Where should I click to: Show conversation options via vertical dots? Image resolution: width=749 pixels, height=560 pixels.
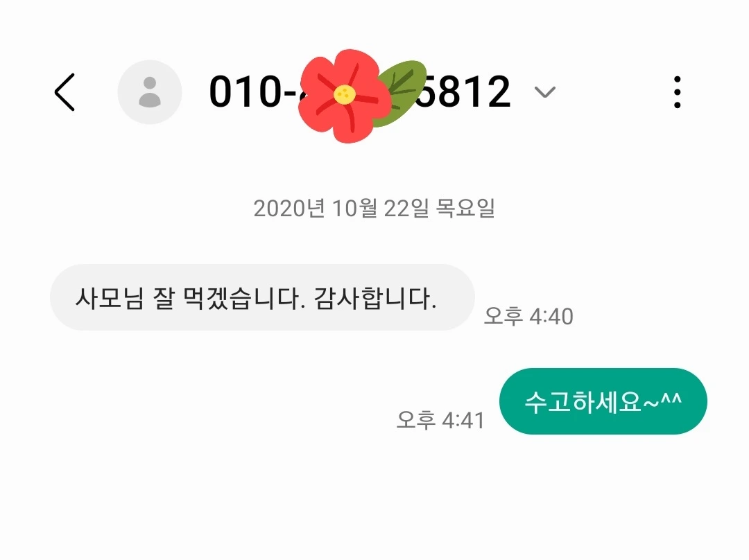pyautogui.click(x=677, y=92)
